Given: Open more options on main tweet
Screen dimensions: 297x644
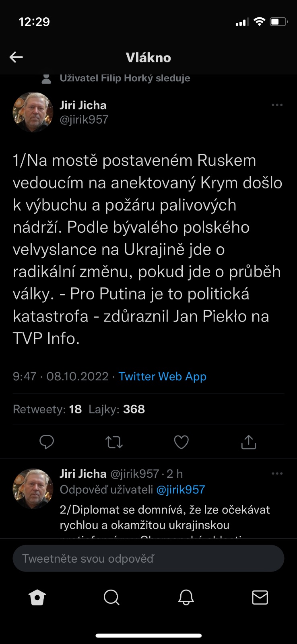Looking at the screenshot, I should [277, 105].
